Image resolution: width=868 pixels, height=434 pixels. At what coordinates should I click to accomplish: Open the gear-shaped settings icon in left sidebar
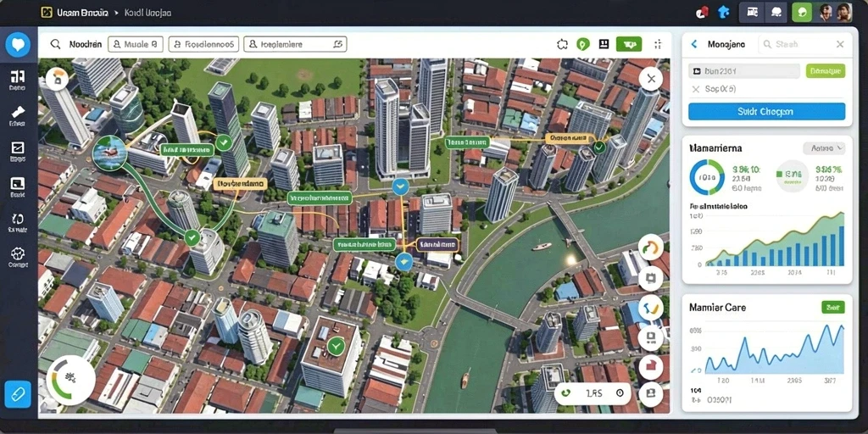click(18, 254)
